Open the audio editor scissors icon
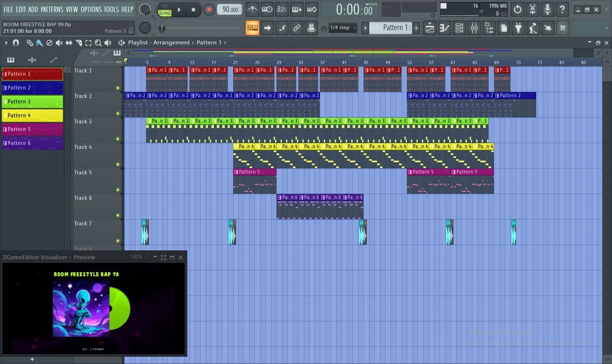The height and width of the screenshot is (364, 612). click(x=533, y=9)
